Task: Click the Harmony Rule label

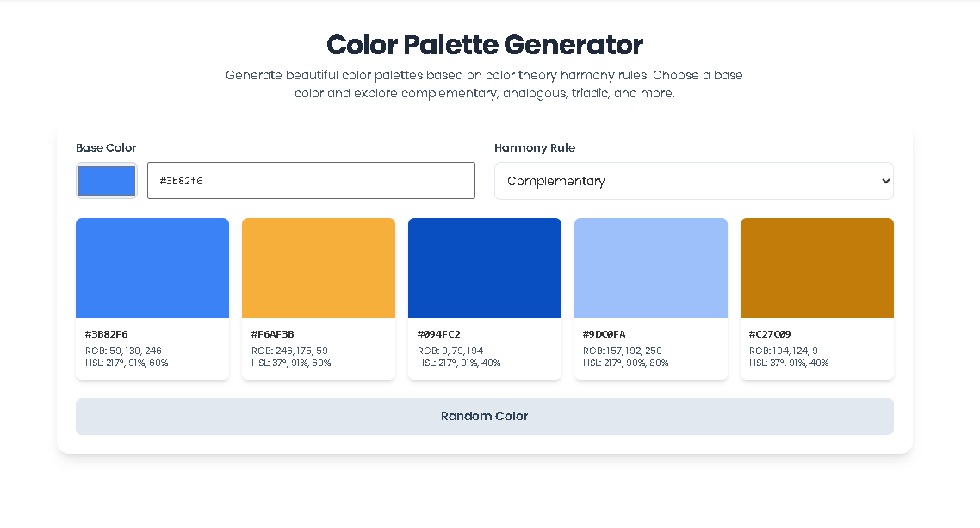Action: [535, 148]
